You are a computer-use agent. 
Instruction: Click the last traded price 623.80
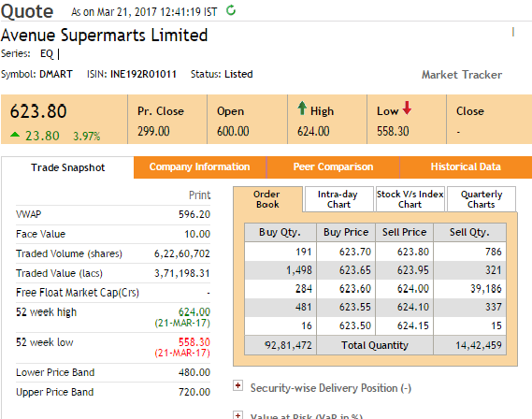point(38,111)
